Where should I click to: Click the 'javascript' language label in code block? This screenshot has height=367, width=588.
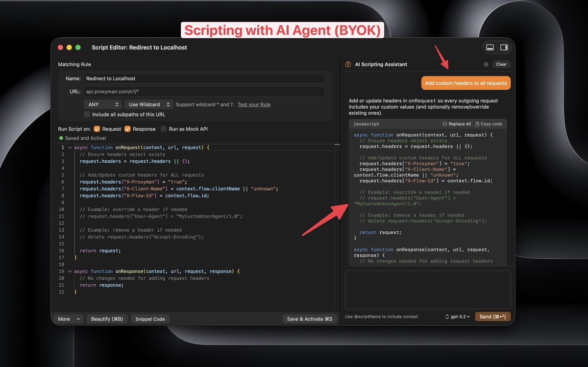click(366, 124)
